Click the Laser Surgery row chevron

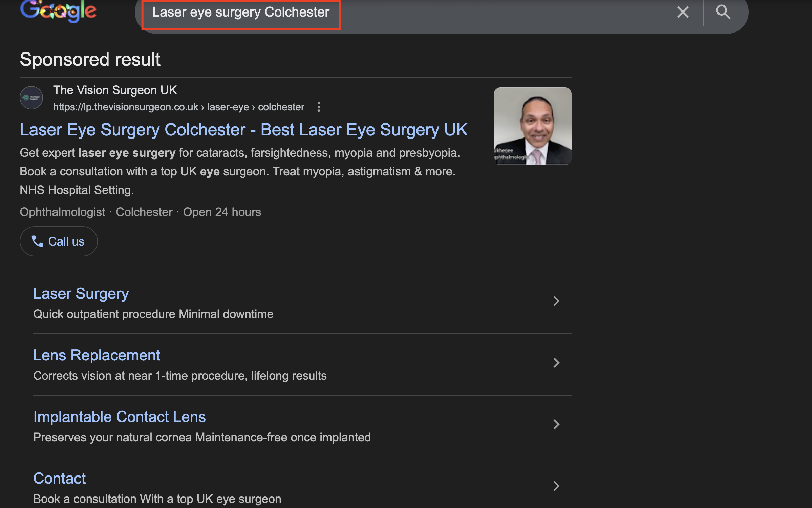(556, 301)
